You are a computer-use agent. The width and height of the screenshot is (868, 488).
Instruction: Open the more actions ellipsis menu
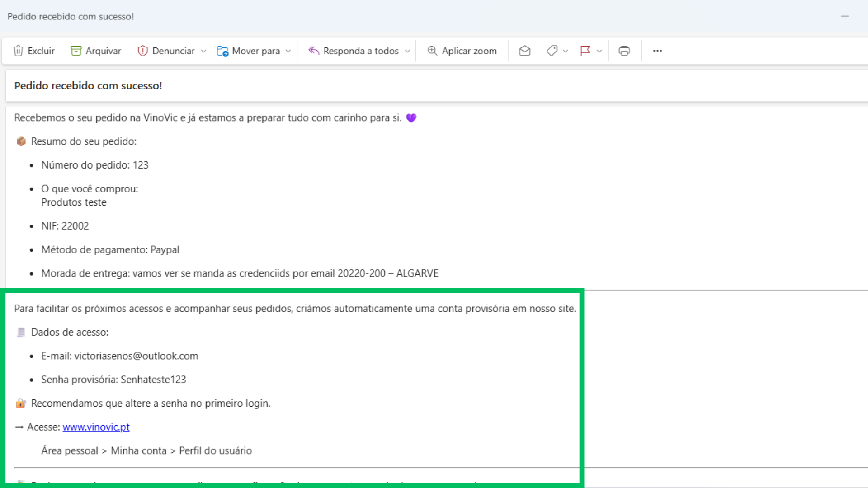[657, 51]
